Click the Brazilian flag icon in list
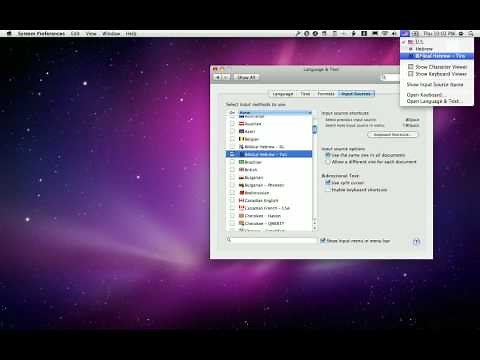 tap(241, 162)
